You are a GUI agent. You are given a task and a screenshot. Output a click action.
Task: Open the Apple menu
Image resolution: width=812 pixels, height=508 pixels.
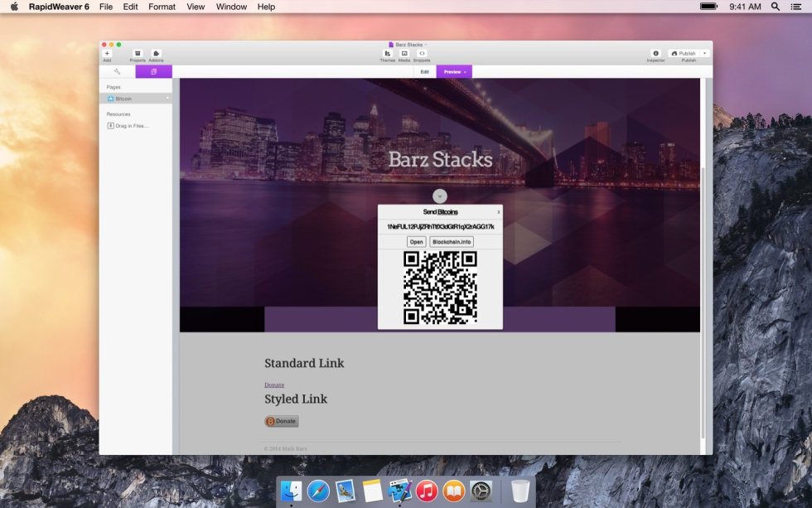[x=15, y=7]
